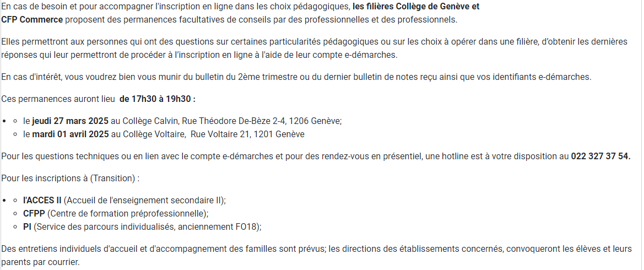Click "Accueil de l'enseignement secondaire II" text
644x270 pixels.
tap(144, 200)
